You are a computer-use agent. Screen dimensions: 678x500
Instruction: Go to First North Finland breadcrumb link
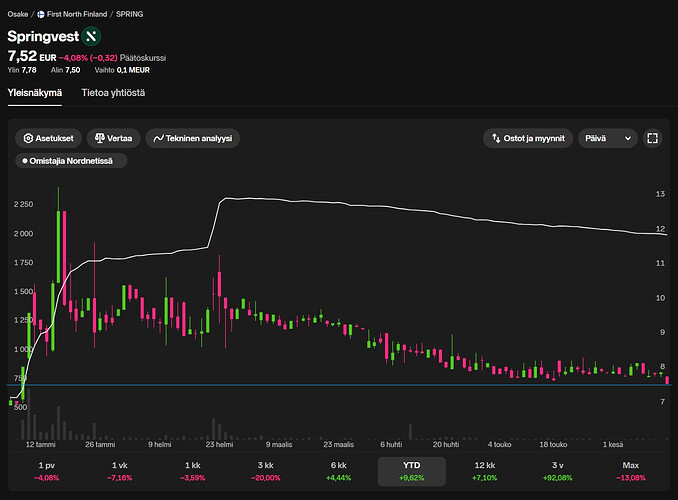(77, 14)
